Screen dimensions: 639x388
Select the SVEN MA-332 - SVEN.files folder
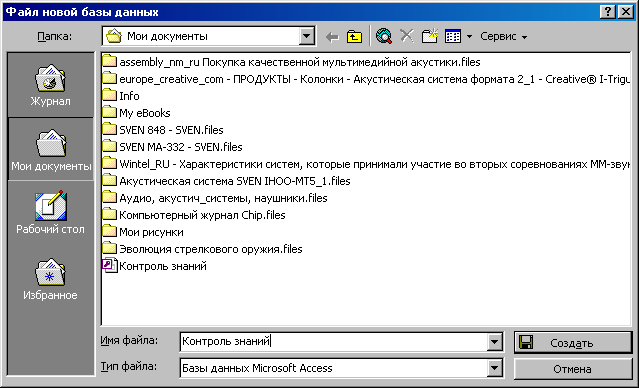coord(172,147)
